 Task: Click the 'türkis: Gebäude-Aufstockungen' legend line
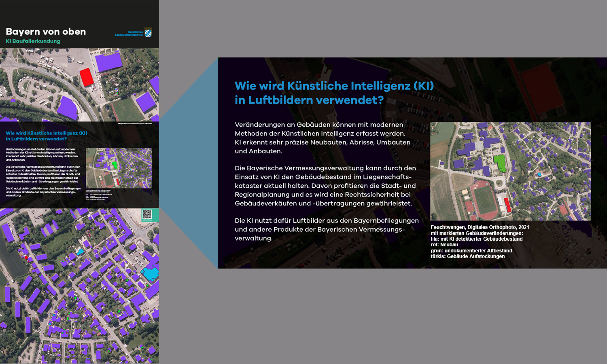(467, 256)
